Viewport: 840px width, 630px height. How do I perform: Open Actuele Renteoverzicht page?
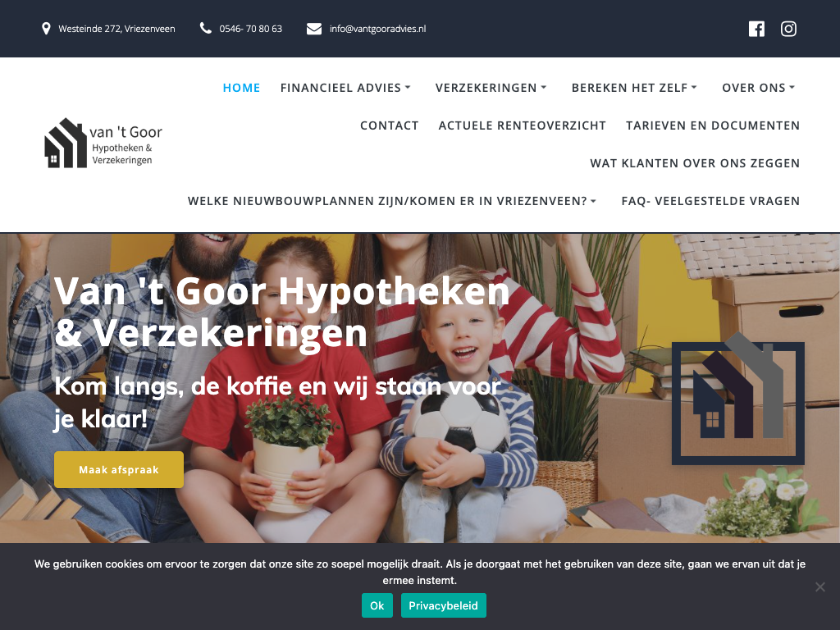point(522,126)
